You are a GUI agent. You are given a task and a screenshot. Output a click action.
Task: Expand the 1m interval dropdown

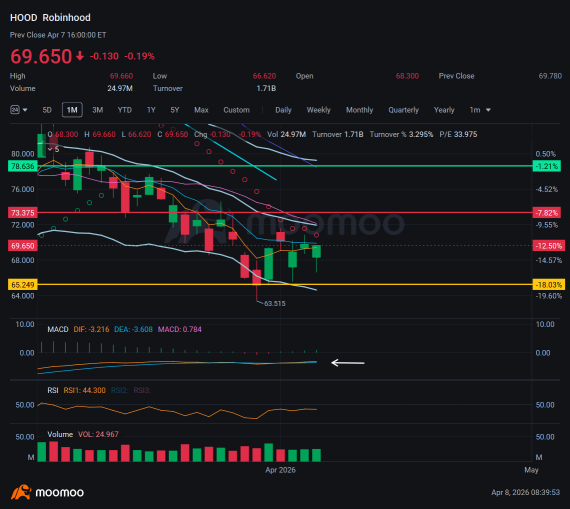(x=480, y=110)
